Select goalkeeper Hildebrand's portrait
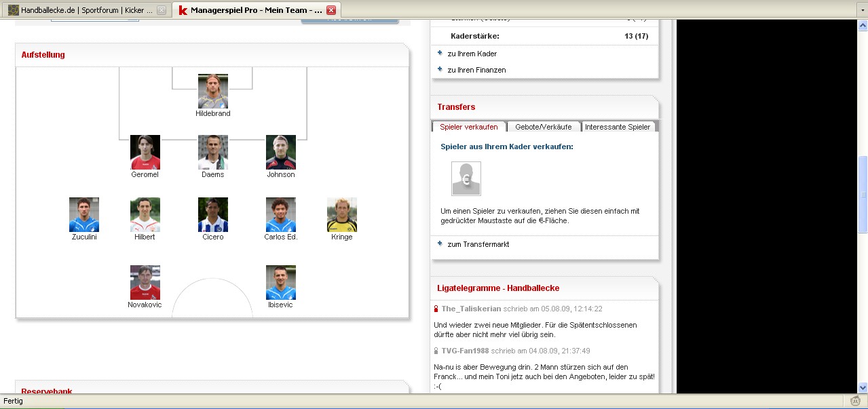This screenshot has width=868, height=409. point(213,91)
